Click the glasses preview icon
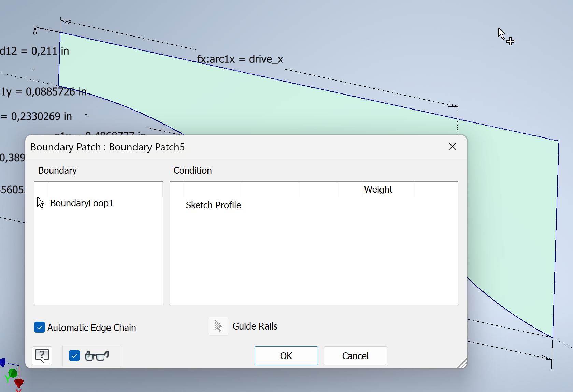Viewport: 573px width, 392px height. (97, 356)
